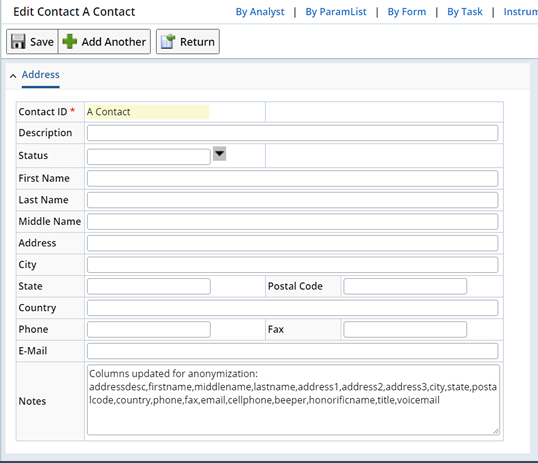Image resolution: width=538 pixels, height=463 pixels.
Task: Click inside the Notes text area
Action: click(x=293, y=400)
